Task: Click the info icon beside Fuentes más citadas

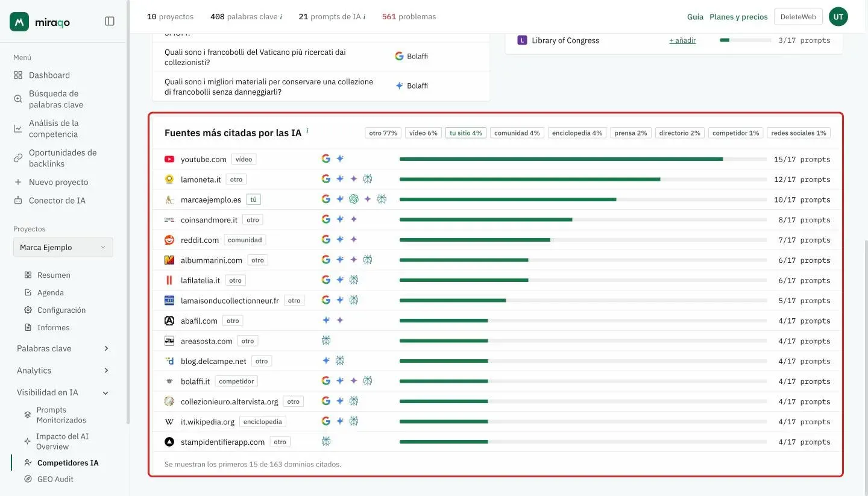Action: tap(307, 130)
